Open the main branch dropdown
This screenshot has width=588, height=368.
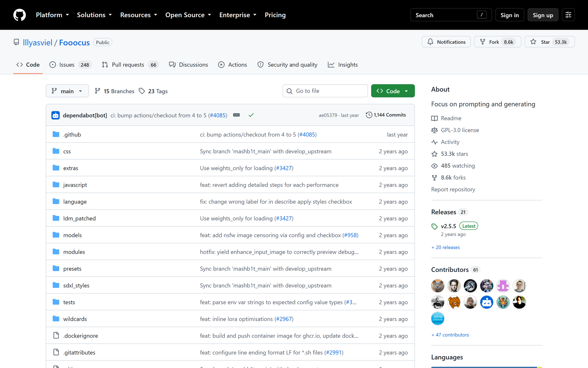(x=67, y=91)
